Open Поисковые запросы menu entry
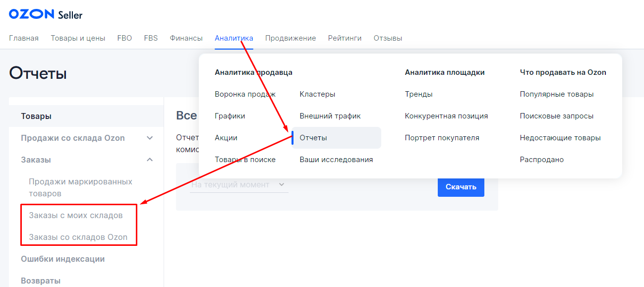This screenshot has height=287, width=644. [556, 116]
